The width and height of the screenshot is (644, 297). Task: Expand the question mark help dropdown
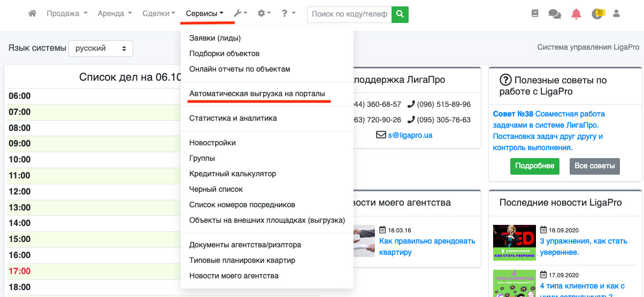(x=288, y=14)
